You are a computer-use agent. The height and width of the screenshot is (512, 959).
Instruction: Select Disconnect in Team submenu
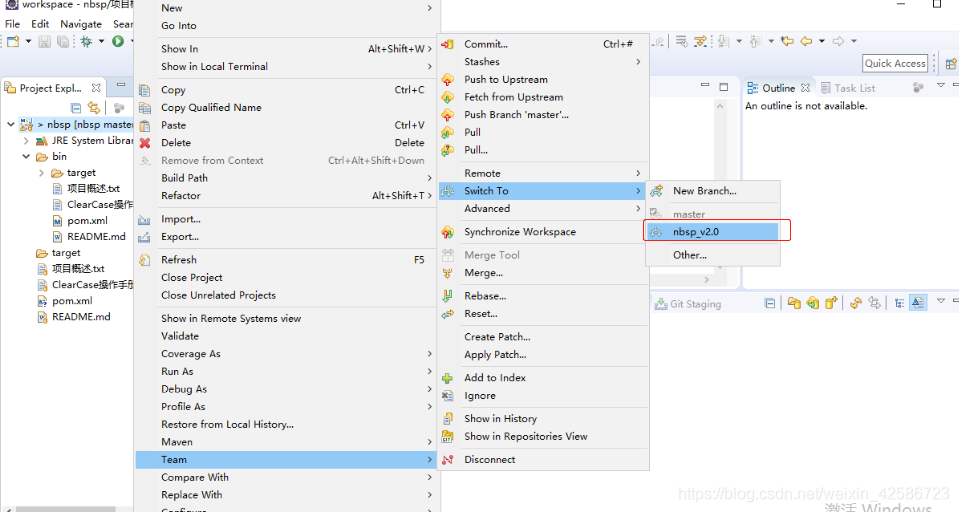(x=543, y=459)
